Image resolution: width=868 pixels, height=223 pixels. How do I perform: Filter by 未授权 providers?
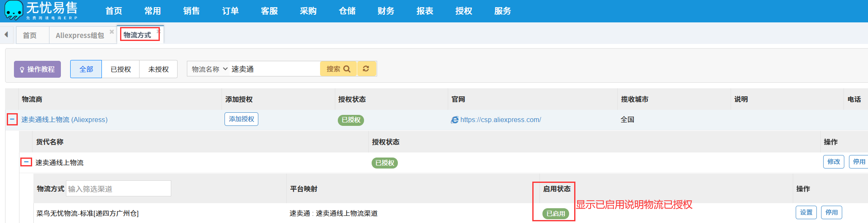coord(159,69)
